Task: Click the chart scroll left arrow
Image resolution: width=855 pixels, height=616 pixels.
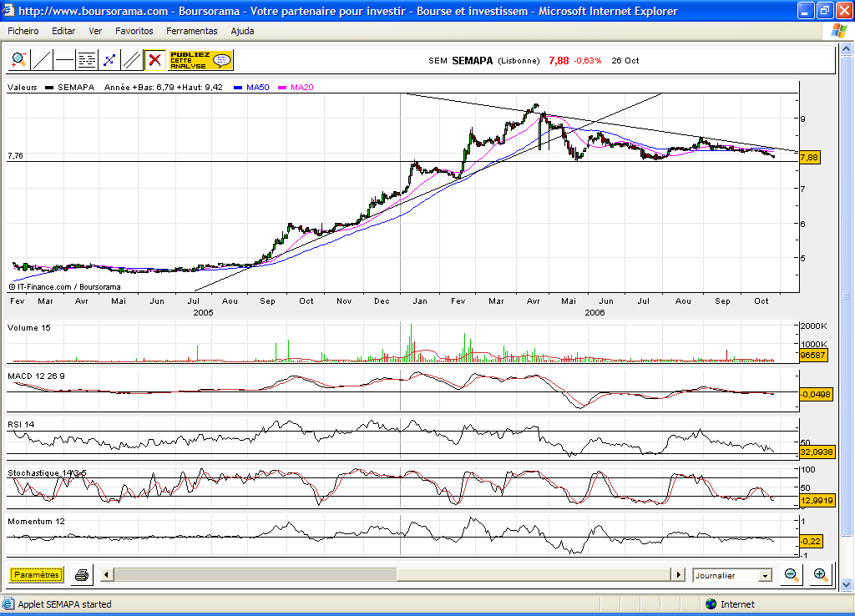Action: [107, 574]
